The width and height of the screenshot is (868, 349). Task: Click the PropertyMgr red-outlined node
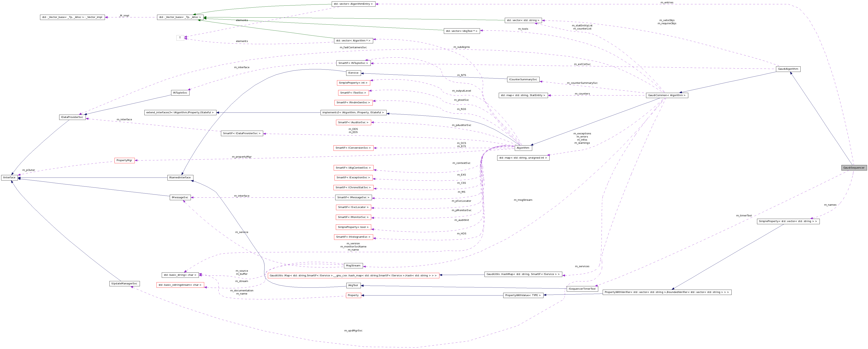[125, 160]
